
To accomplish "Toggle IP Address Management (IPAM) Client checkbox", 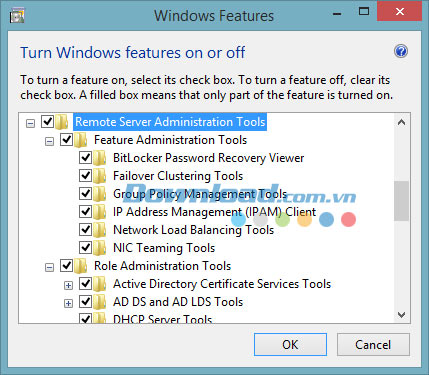I will (x=85, y=211).
